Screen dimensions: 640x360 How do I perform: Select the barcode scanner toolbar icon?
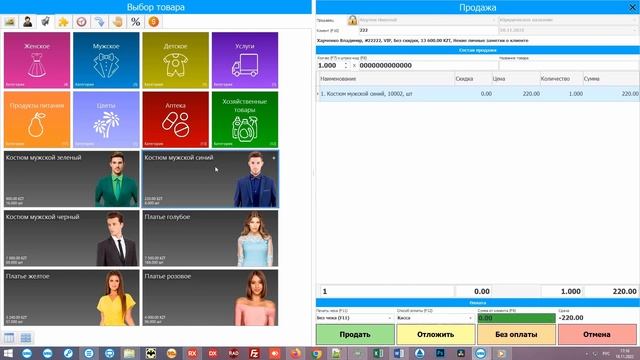[45, 22]
